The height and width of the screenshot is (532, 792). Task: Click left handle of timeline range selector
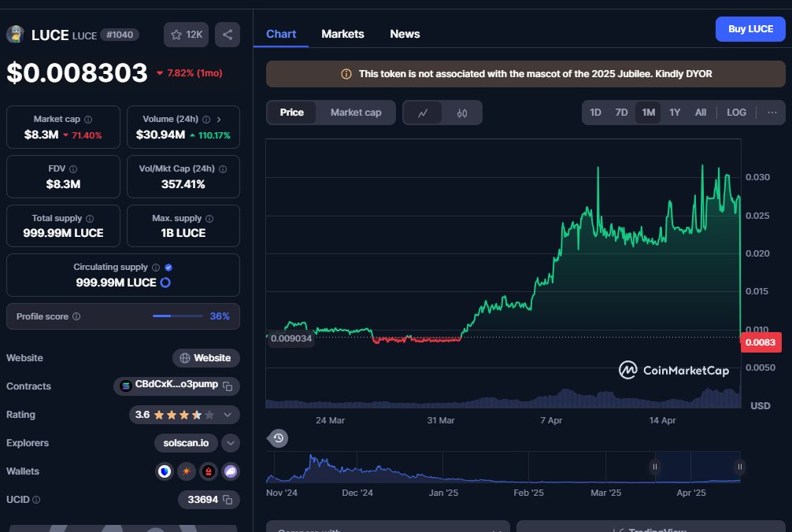(x=654, y=467)
